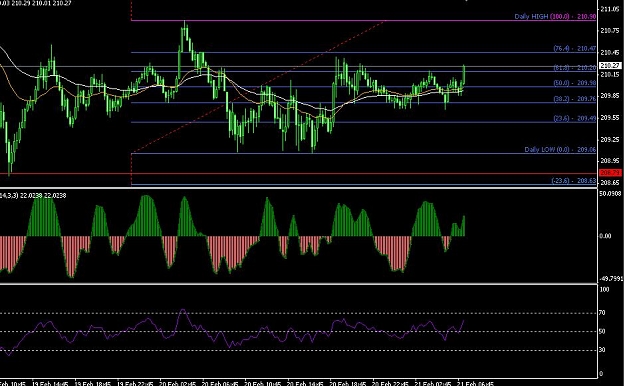Click the RSI scale value 70
The height and width of the screenshot is (386, 625).
point(602,313)
